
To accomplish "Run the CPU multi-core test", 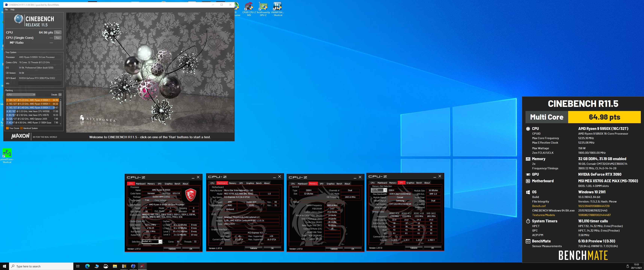I will [x=58, y=33].
